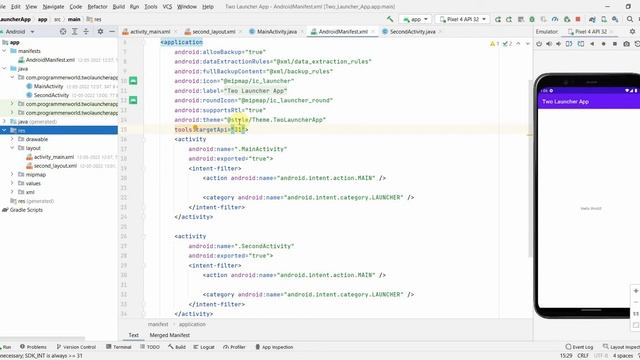Viewport: 640px width, 360px height.
Task: Open the Logcat tool window
Action: 204,347
